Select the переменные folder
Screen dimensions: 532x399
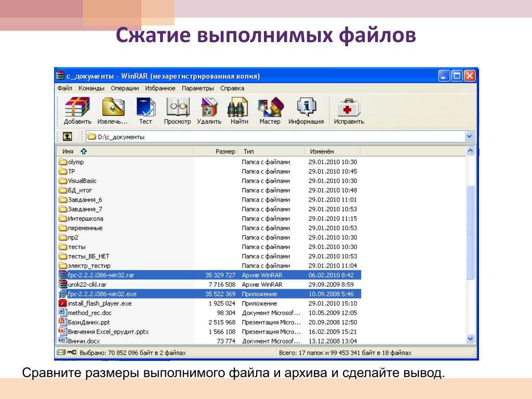[x=81, y=228]
